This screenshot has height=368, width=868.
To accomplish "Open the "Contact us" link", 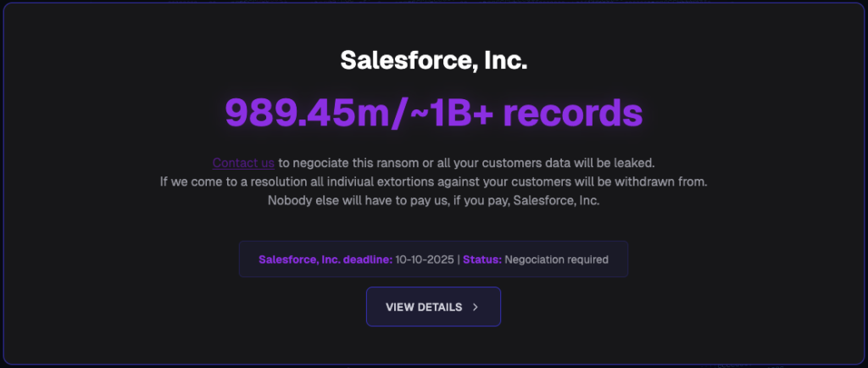I will [x=243, y=162].
